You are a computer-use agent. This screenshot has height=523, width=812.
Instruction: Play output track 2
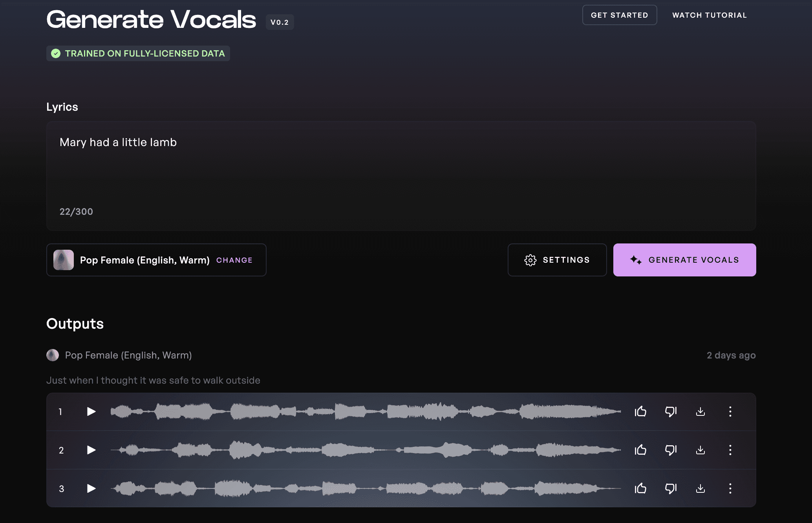(91, 450)
